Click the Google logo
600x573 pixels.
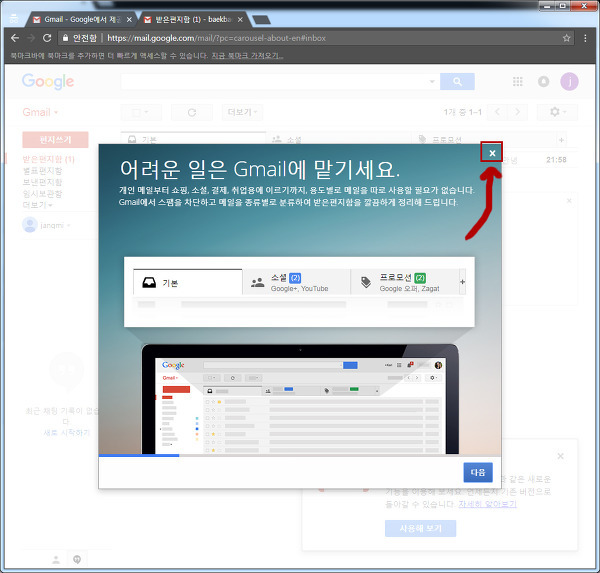48,81
